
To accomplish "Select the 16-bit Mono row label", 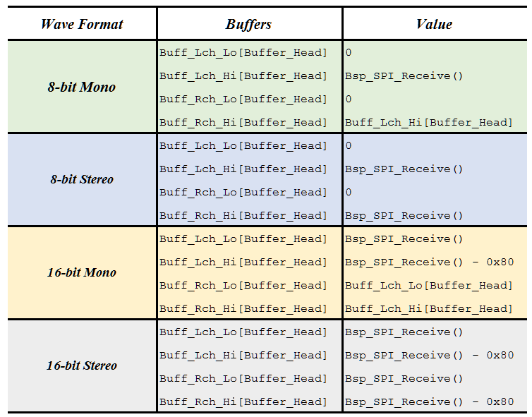I will [82, 272].
